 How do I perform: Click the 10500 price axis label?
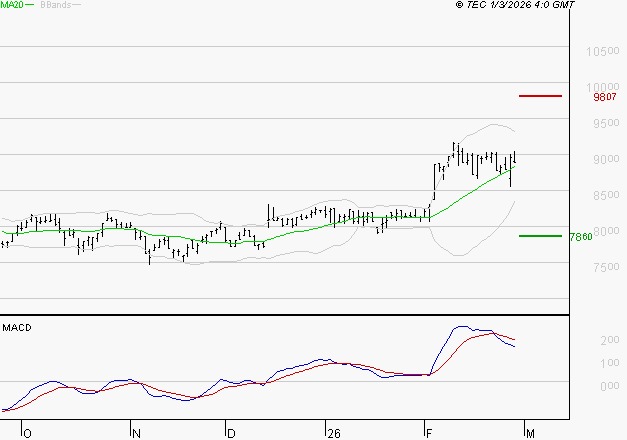point(603,51)
